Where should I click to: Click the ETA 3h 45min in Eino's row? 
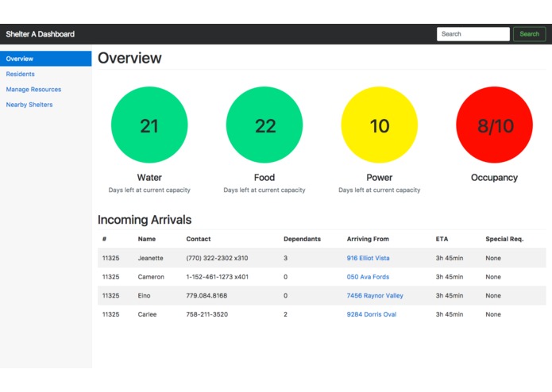click(450, 296)
